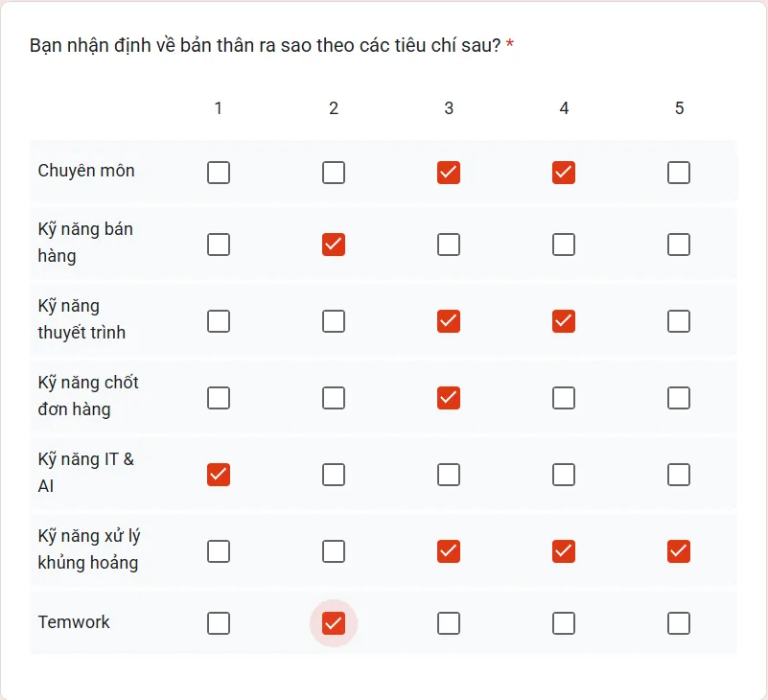Uncheck column 2 for Kỹ năng bán hàng
Viewport: 768px width, 700px height.
tap(334, 245)
